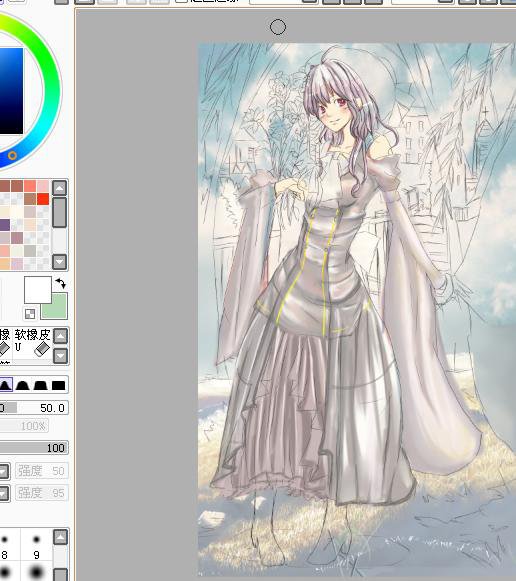The width and height of the screenshot is (516, 581).
Task: Pick the purple swatch in the palette
Action: point(4,225)
